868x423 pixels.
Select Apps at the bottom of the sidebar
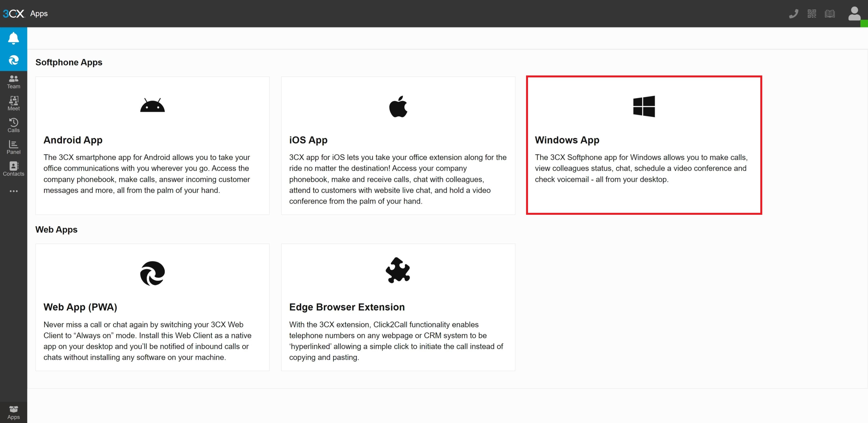coord(14,412)
